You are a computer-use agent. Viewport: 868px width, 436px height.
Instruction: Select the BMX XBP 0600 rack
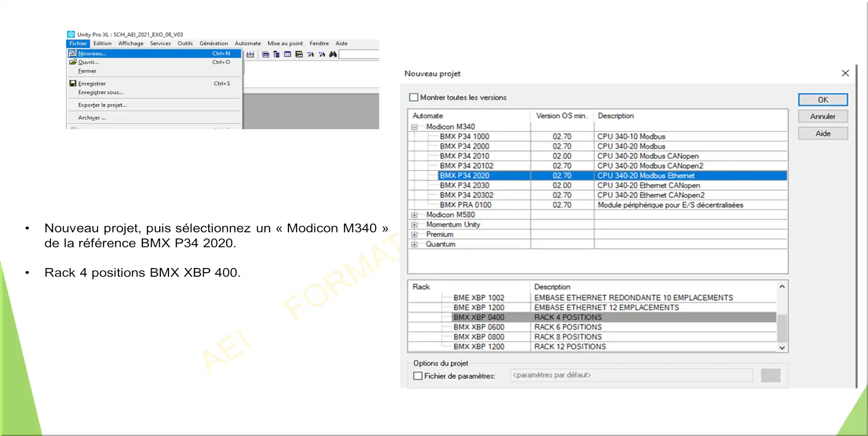coord(592,327)
